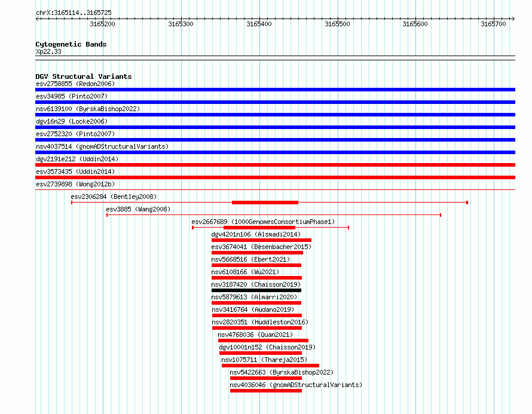
Task: Click the DGV Structural Variants track title
Action: (x=84, y=76)
